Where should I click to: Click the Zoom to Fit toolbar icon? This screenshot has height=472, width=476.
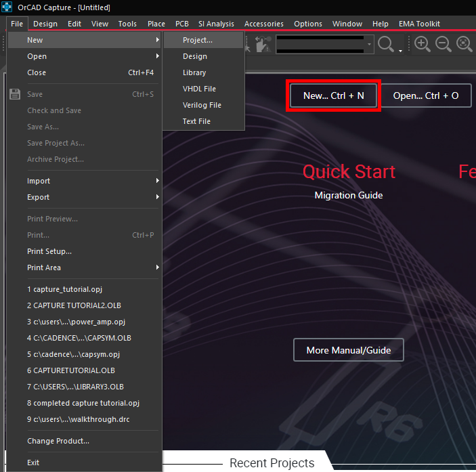pos(464,44)
